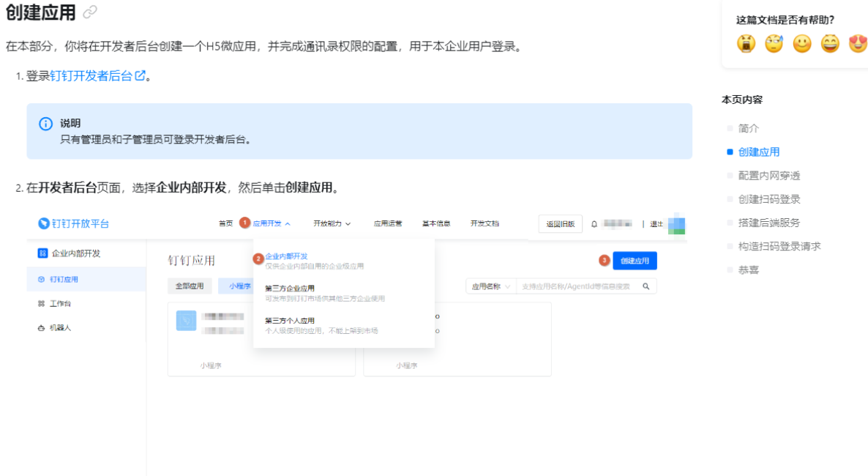Click the 本页内容 heading text
The width and height of the screenshot is (868, 476).
[x=742, y=100]
